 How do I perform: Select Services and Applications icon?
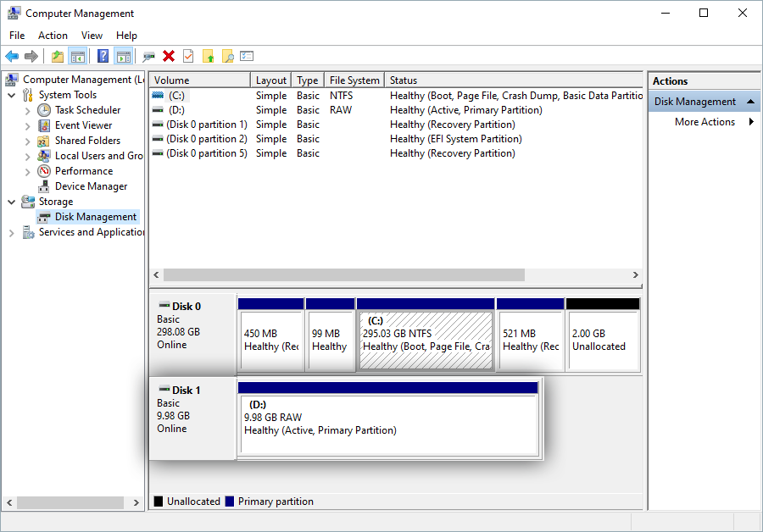[28, 232]
